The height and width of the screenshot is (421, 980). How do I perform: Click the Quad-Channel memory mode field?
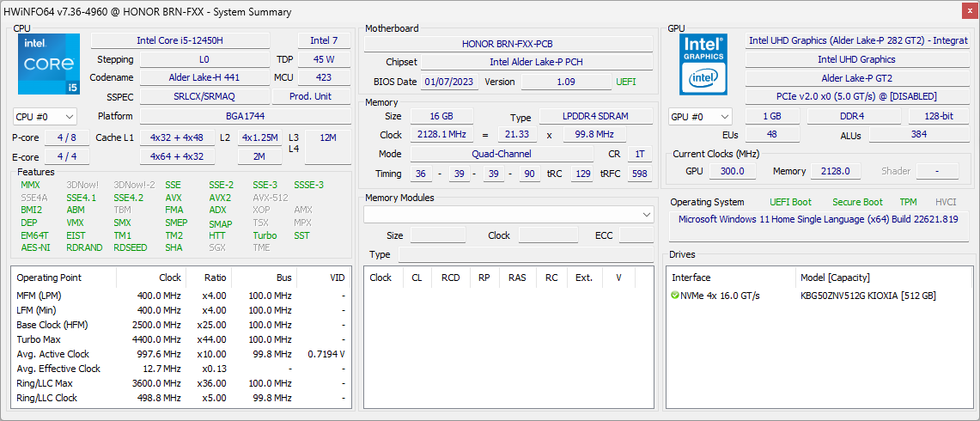(x=501, y=154)
